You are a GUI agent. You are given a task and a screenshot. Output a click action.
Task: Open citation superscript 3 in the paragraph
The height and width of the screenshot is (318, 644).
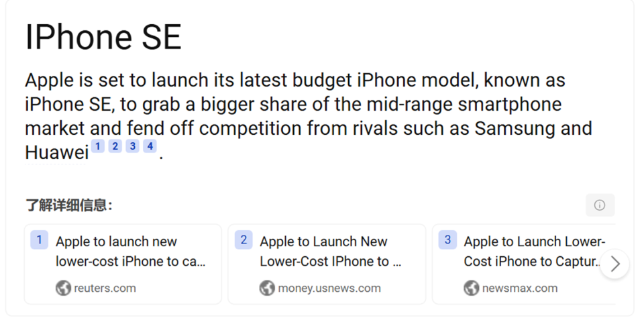(x=133, y=146)
